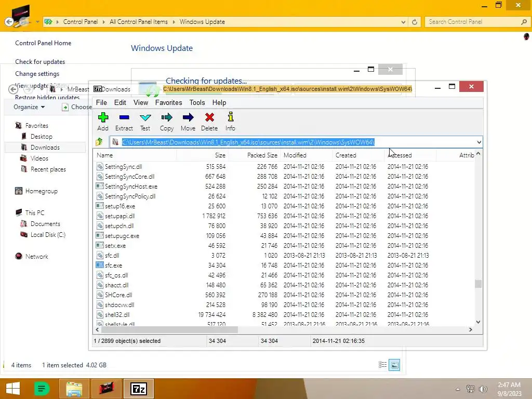Open the network icon in system tray
Image resolution: width=532 pixels, height=399 pixels.
[x=470, y=389]
